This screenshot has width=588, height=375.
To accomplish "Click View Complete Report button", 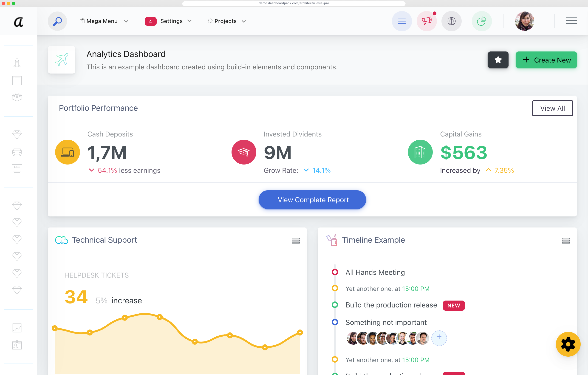I will point(312,200).
